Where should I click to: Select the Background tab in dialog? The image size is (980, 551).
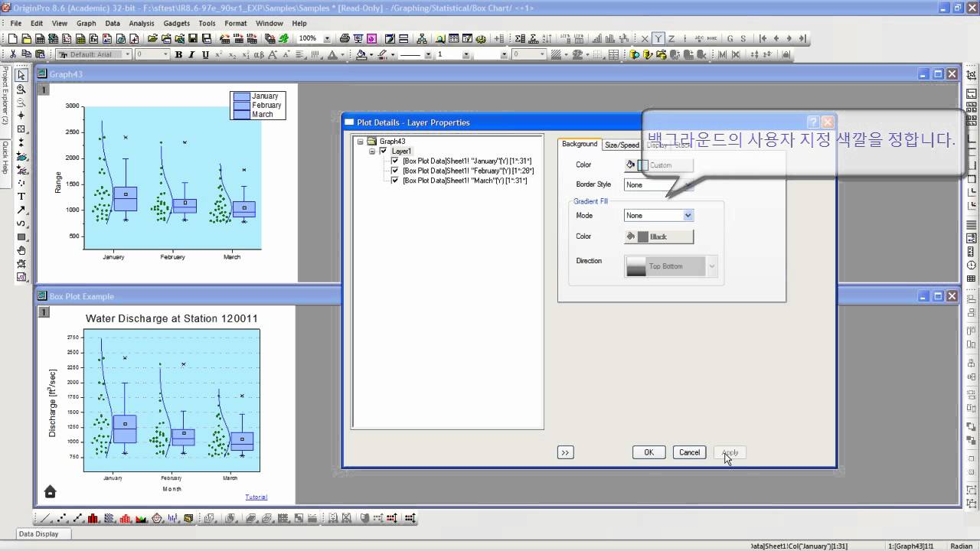(580, 144)
